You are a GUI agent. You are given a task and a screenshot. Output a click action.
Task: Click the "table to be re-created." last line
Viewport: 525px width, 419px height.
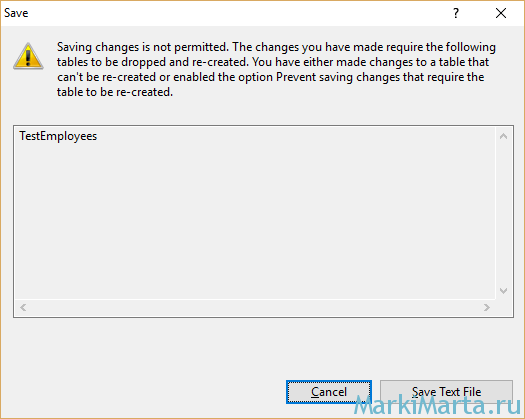115,92
